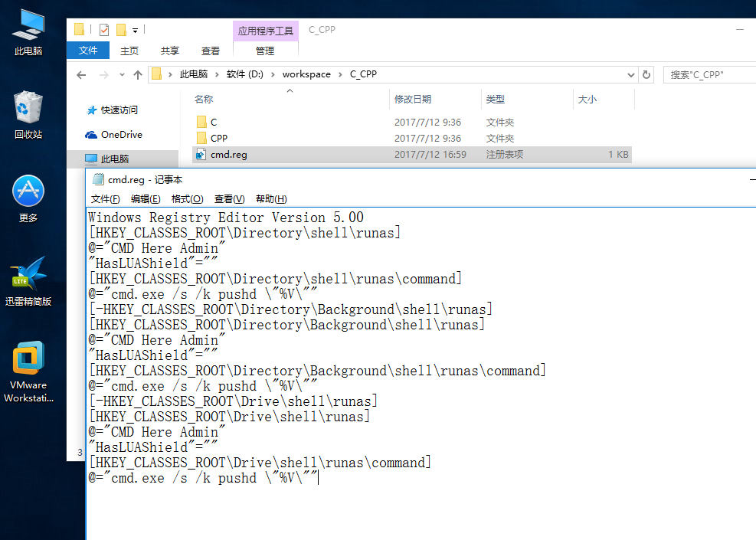Launch VMware Workstation desktop icon

tap(28, 371)
